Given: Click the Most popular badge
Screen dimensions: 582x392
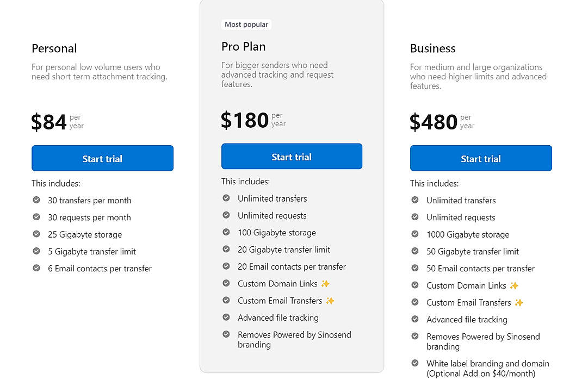Looking at the screenshot, I should [x=246, y=24].
